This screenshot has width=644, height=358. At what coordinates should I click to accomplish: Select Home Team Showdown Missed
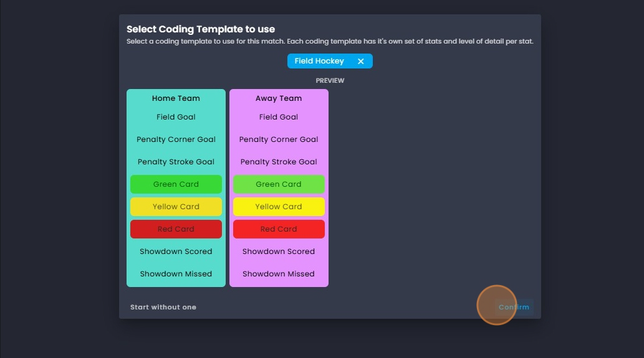tap(176, 274)
